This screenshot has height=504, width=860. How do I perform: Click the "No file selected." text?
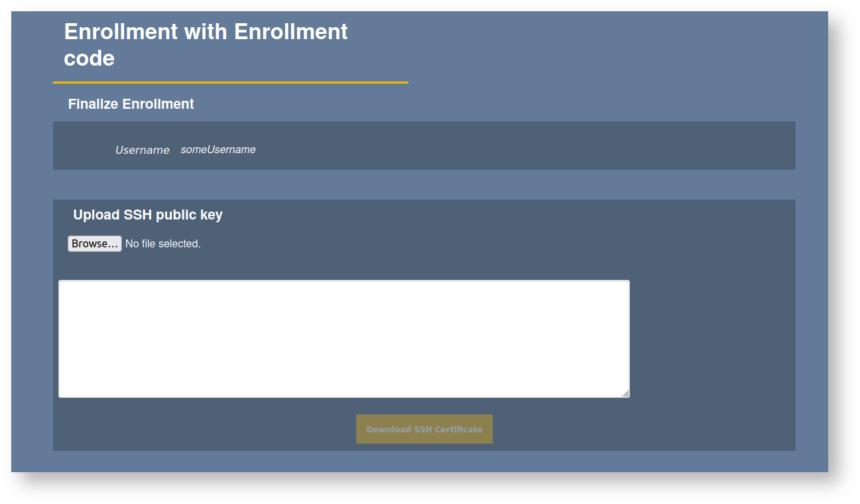pyautogui.click(x=162, y=244)
